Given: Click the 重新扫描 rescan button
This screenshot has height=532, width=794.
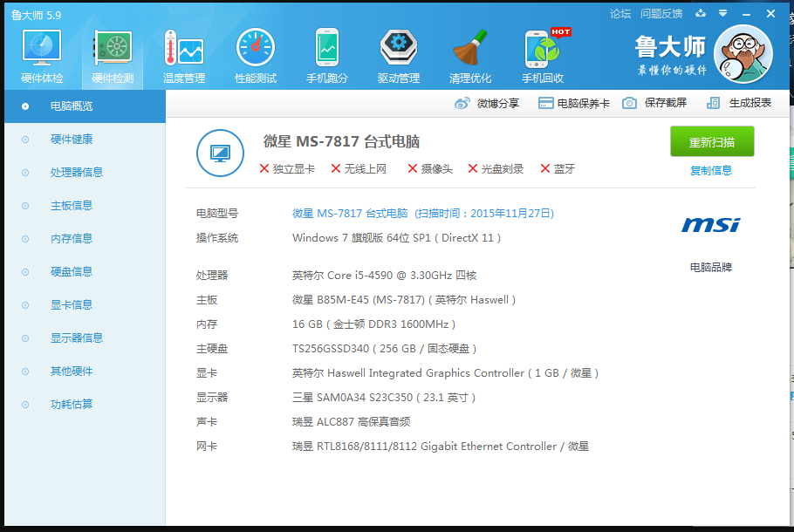Looking at the screenshot, I should (x=712, y=142).
